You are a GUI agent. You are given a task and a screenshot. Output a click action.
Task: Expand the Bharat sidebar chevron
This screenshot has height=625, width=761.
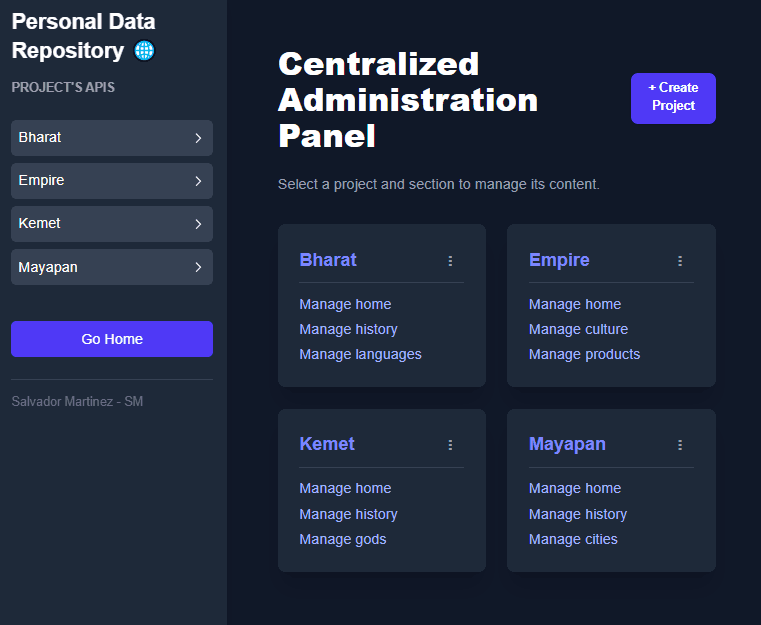(x=198, y=138)
